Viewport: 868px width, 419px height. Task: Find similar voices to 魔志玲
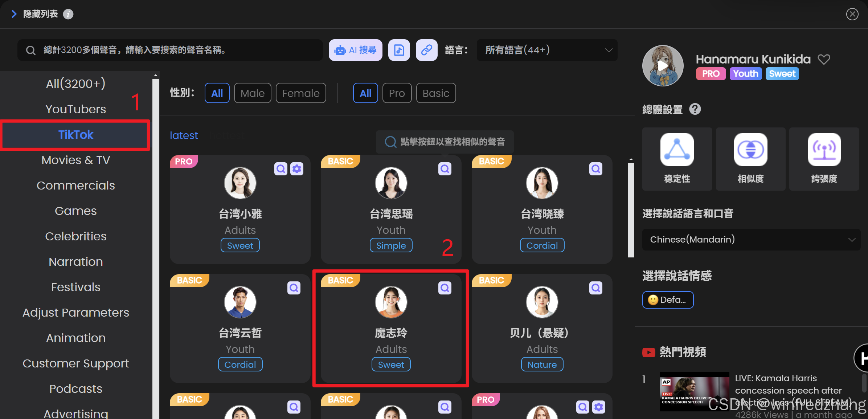pyautogui.click(x=445, y=288)
